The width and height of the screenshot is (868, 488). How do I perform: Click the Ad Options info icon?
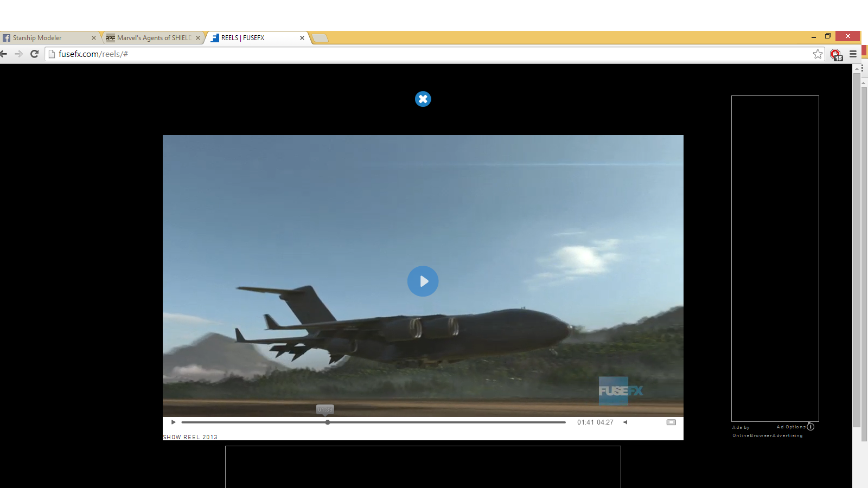(810, 427)
